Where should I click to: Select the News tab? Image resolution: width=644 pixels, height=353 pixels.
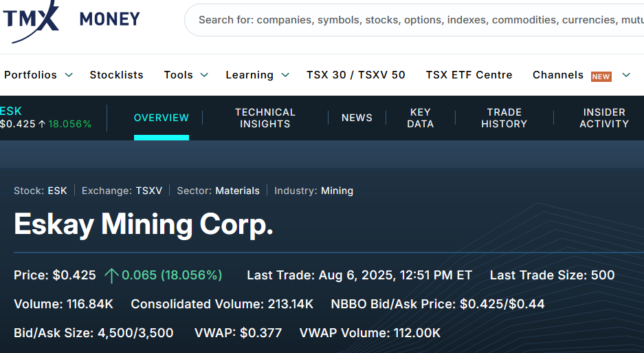pos(357,118)
